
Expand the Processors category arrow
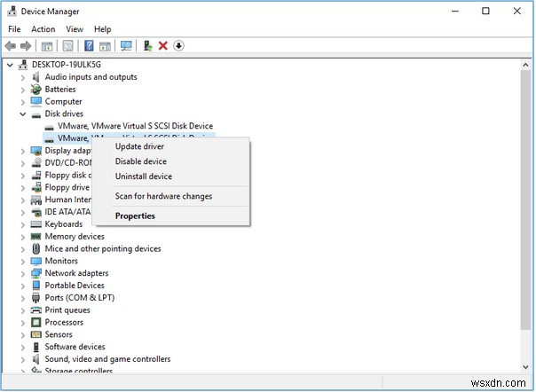coord(22,323)
